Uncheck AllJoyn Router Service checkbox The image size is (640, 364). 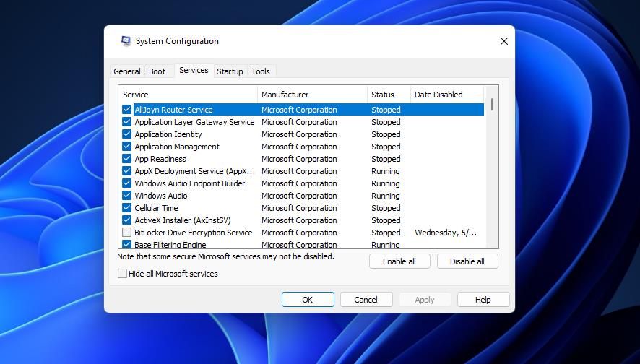tap(126, 110)
